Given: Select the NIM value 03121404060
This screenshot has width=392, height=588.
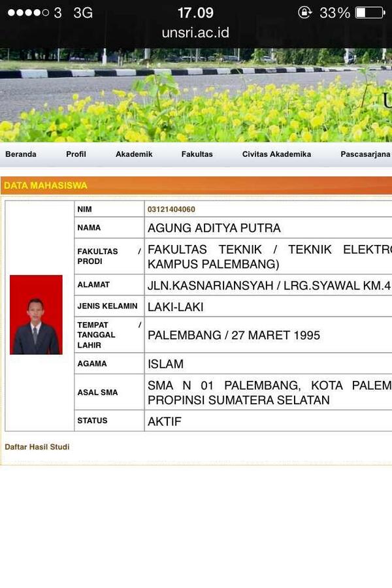Looking at the screenshot, I should tap(171, 209).
